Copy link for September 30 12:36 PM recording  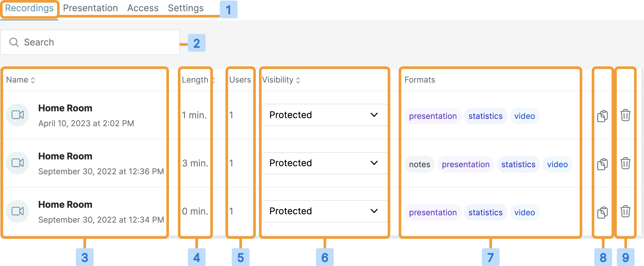pyautogui.click(x=602, y=164)
